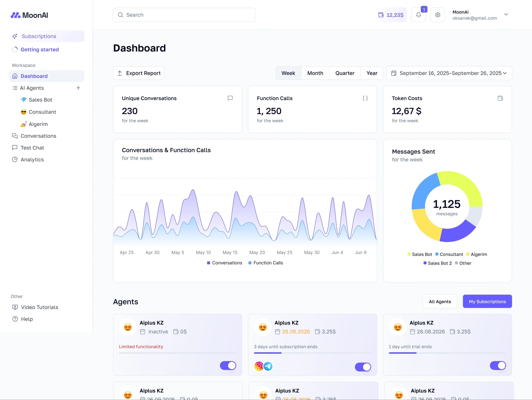Select the Month tab
The height and width of the screenshot is (400, 532).
coord(315,73)
